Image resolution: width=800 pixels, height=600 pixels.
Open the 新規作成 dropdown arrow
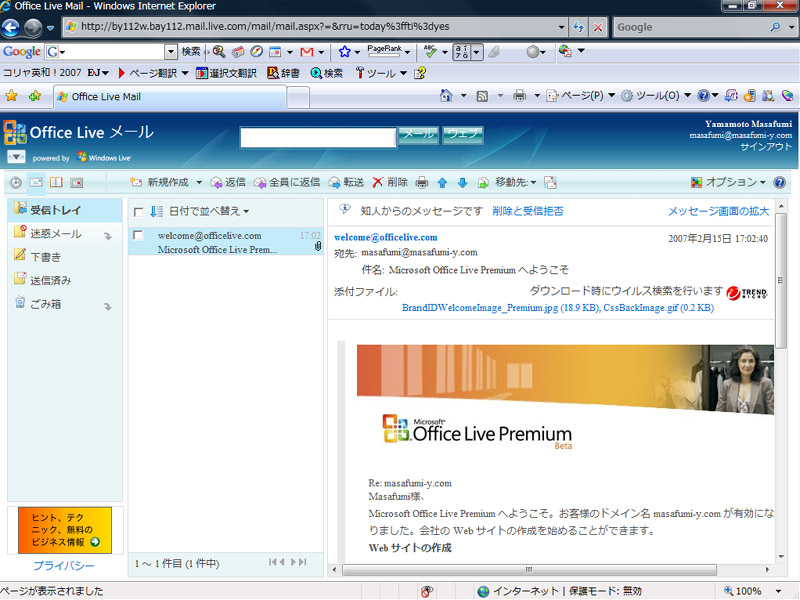pyautogui.click(x=199, y=183)
